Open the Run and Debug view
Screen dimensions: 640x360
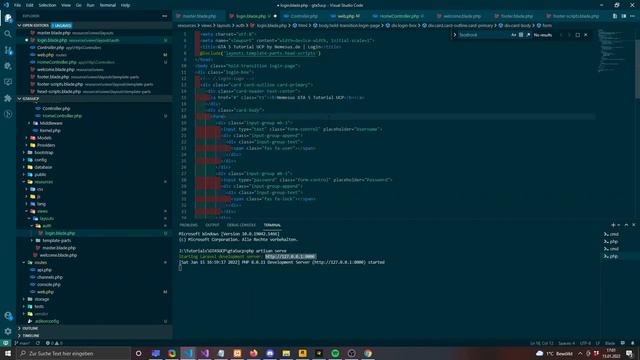[x=8, y=66]
